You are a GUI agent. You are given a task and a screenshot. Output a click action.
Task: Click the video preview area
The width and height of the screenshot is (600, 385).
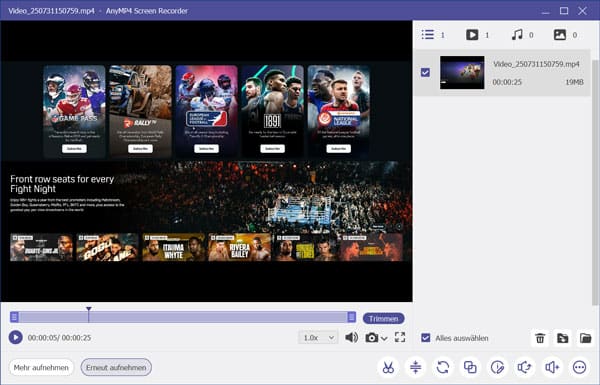point(207,161)
